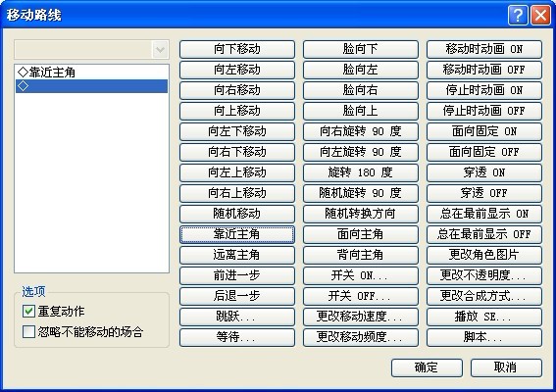Add 随机旋转 90 度 command
The width and height of the screenshot is (556, 392).
click(x=361, y=193)
